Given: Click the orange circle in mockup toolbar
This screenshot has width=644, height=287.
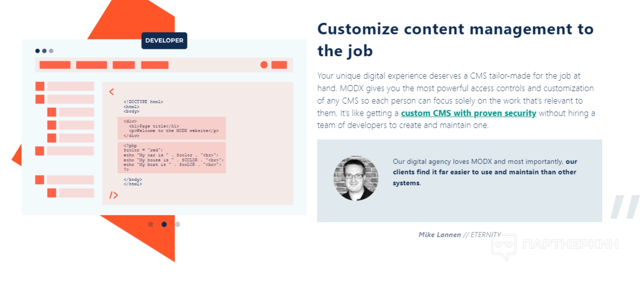Looking at the screenshot, I should click(264, 65).
